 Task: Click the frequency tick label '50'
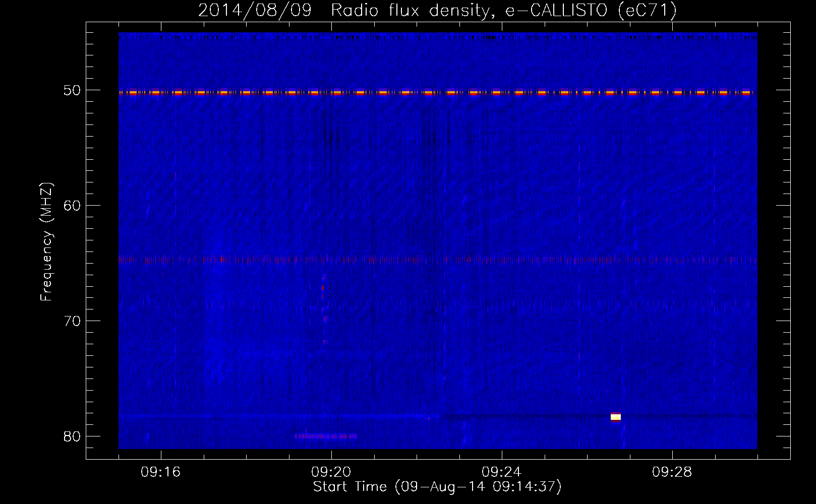click(x=72, y=90)
